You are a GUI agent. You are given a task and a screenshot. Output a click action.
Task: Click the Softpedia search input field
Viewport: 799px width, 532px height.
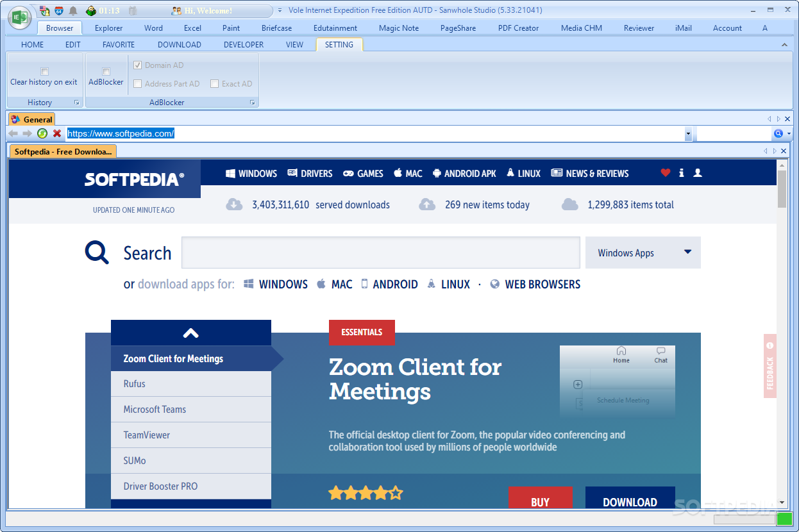pyautogui.click(x=381, y=253)
